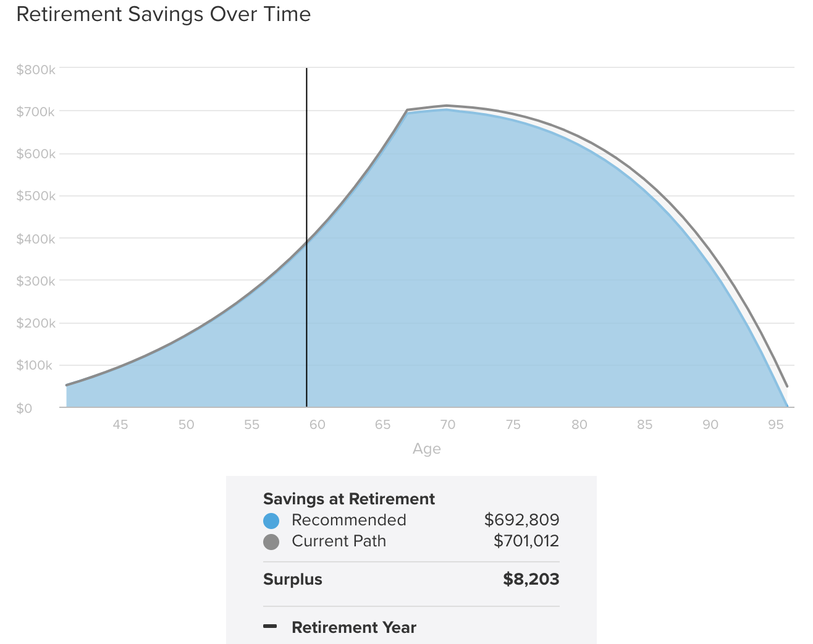
Task: Click the blue Recommended legend dot
Action: pyautogui.click(x=271, y=520)
